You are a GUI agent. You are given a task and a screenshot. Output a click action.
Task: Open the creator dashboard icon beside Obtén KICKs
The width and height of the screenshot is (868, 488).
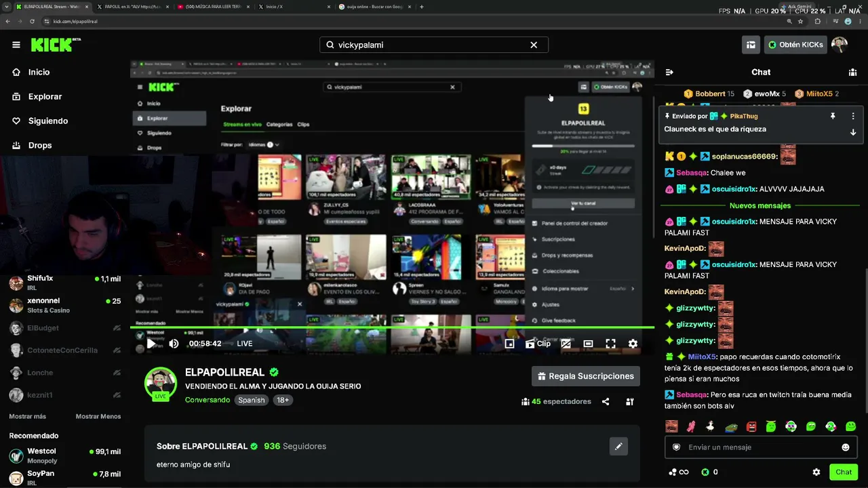click(x=751, y=45)
